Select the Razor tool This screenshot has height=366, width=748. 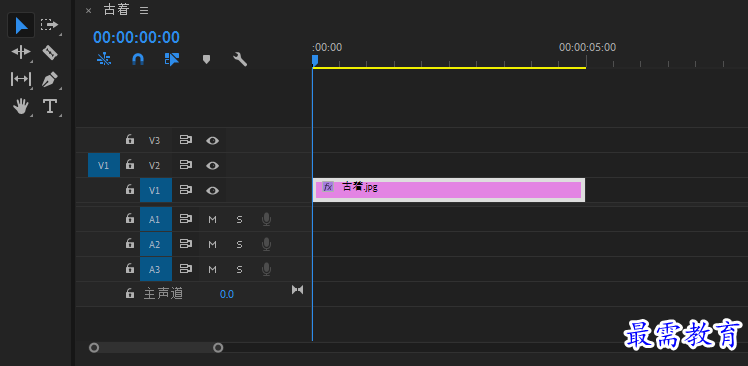point(50,52)
